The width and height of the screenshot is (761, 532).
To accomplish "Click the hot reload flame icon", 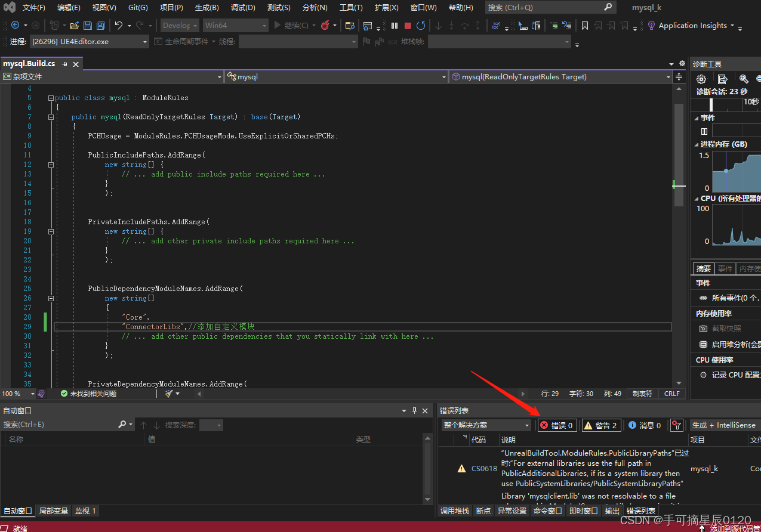I will tap(326, 26).
